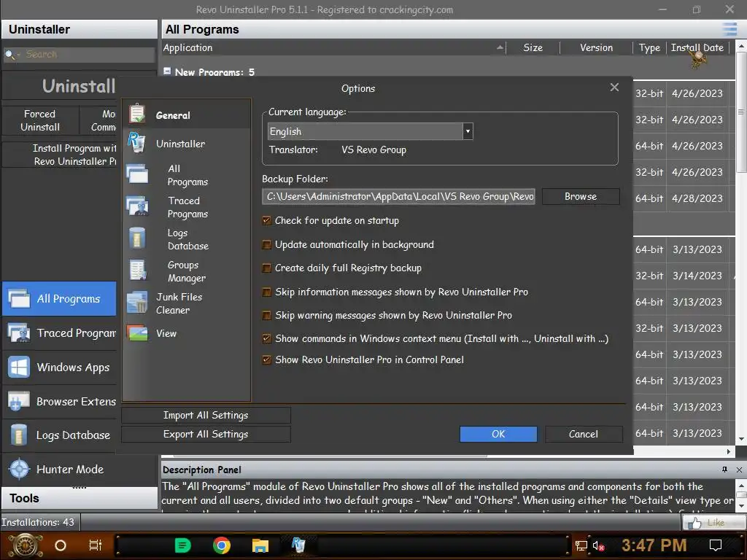Click search magnifier icon in sidebar
The width and height of the screenshot is (747, 560).
[9, 55]
